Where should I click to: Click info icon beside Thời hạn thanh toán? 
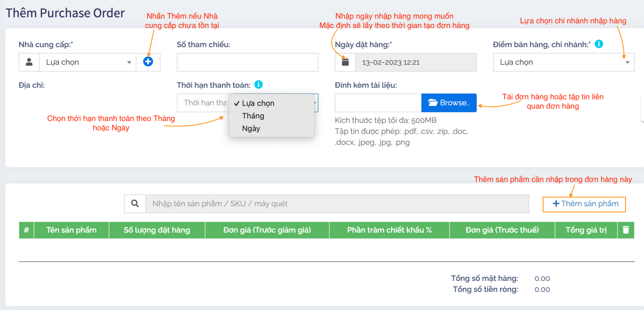pos(259,85)
